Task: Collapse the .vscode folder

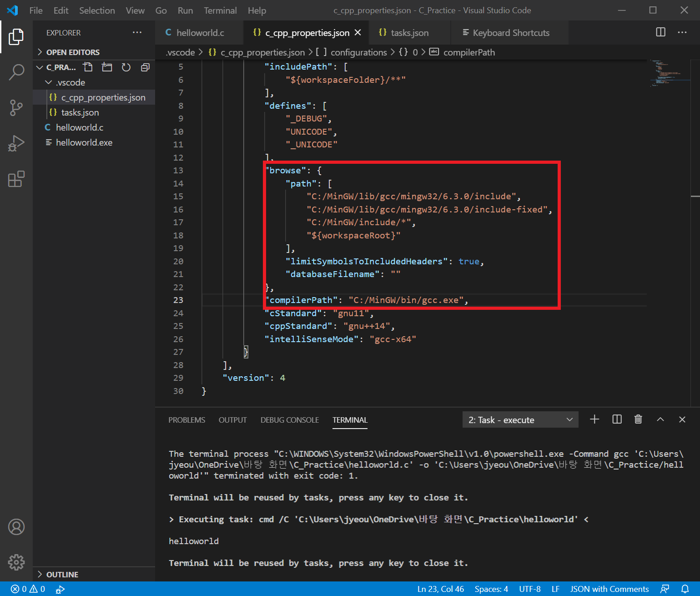Action: point(48,82)
